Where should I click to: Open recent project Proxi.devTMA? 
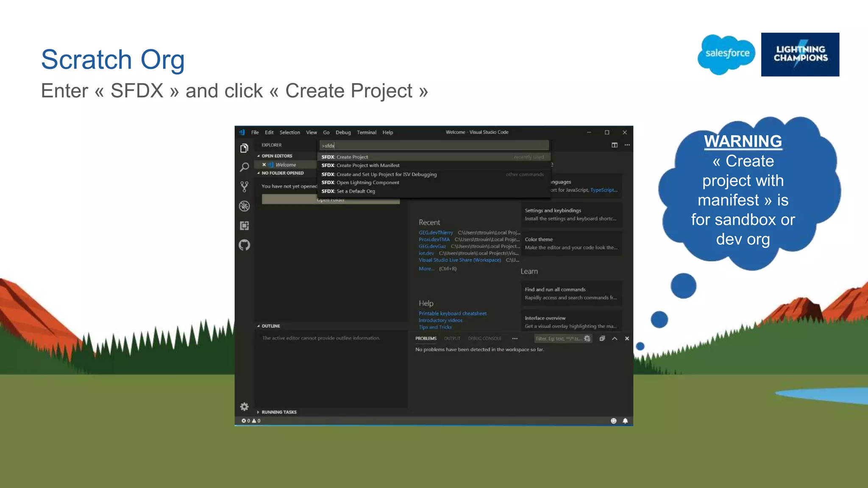coord(434,239)
